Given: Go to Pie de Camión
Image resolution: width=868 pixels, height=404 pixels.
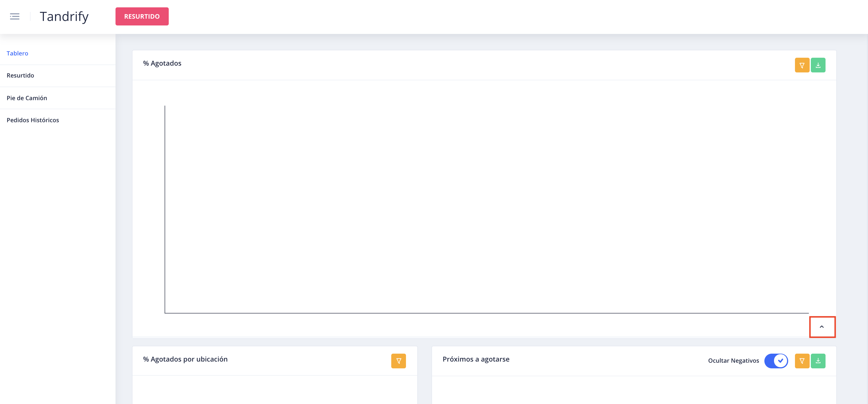Looking at the screenshot, I should pos(27,98).
